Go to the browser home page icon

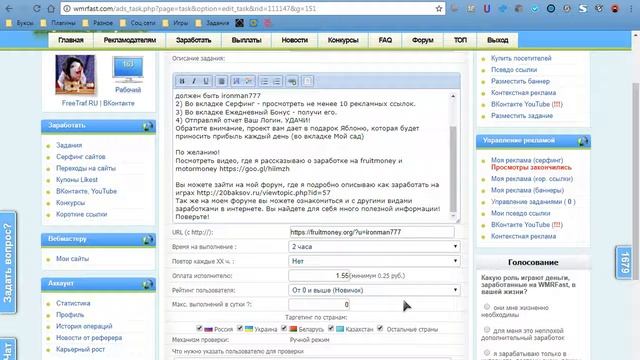pyautogui.click(x=51, y=9)
